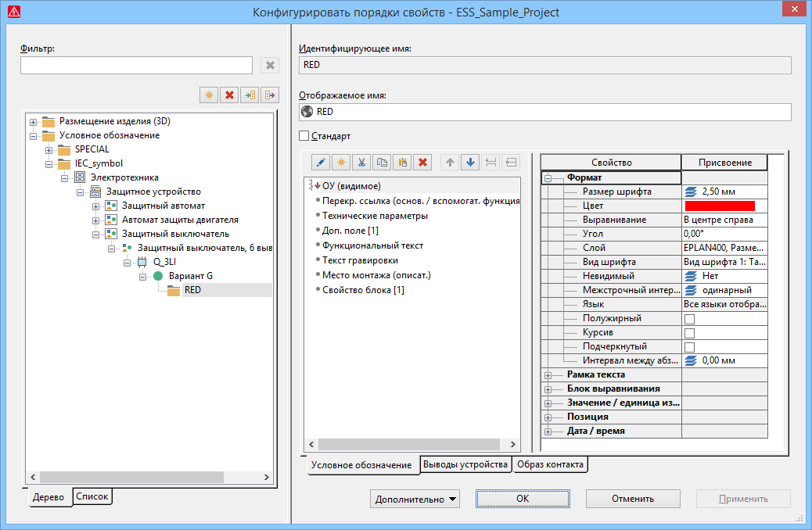Toggle the Курсив checkbox
Viewport: 812px width, 530px height.
(689, 333)
